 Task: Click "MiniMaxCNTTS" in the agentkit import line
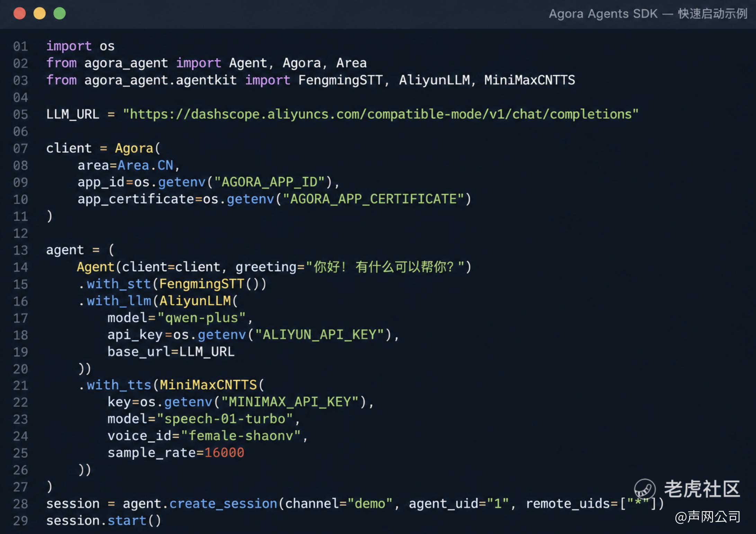coord(530,80)
